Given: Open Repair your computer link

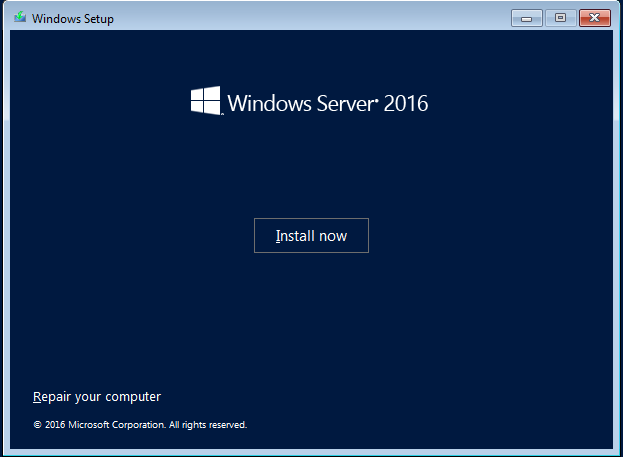Looking at the screenshot, I should [97, 397].
